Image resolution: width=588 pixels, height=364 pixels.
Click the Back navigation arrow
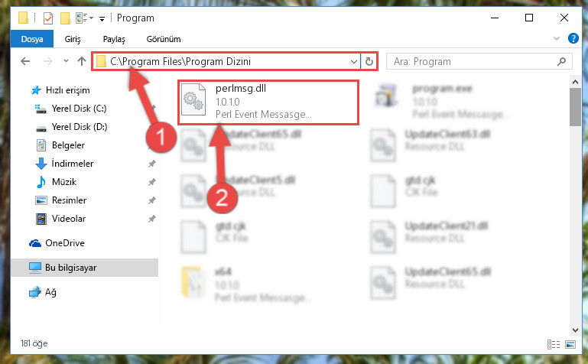pyautogui.click(x=25, y=61)
